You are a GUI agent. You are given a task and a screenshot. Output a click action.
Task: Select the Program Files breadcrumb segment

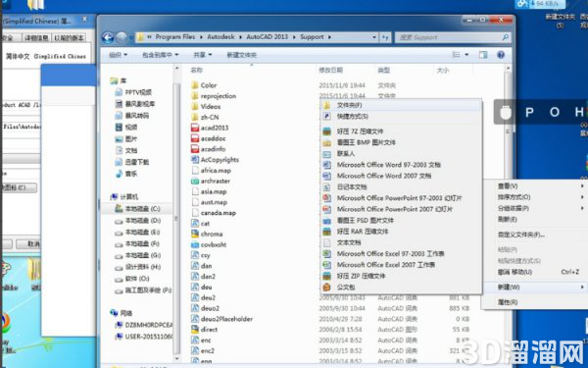(x=175, y=37)
